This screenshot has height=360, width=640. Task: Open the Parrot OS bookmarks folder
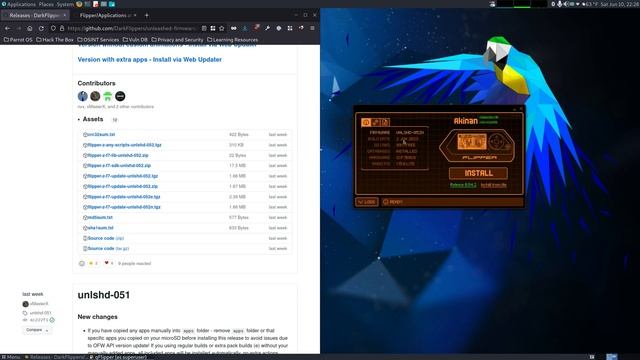click(18, 40)
